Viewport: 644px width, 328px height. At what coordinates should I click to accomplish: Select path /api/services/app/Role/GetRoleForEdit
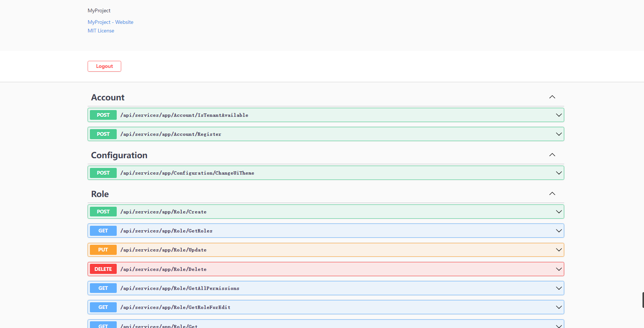point(175,307)
